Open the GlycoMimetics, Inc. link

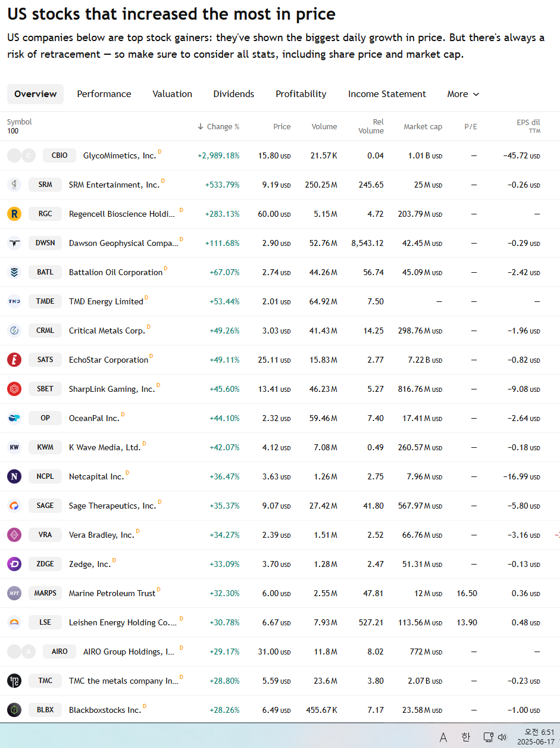[x=120, y=155]
